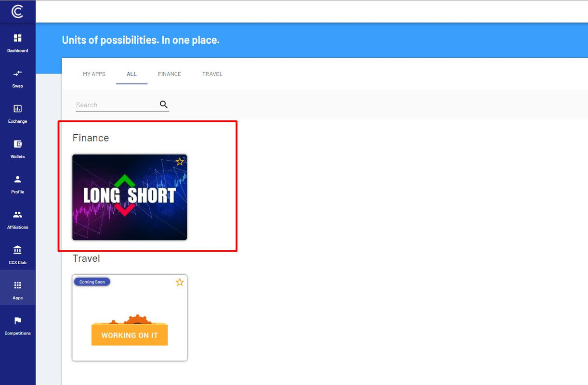Click the Finance section heading
This screenshot has width=588, height=385.
(x=91, y=138)
